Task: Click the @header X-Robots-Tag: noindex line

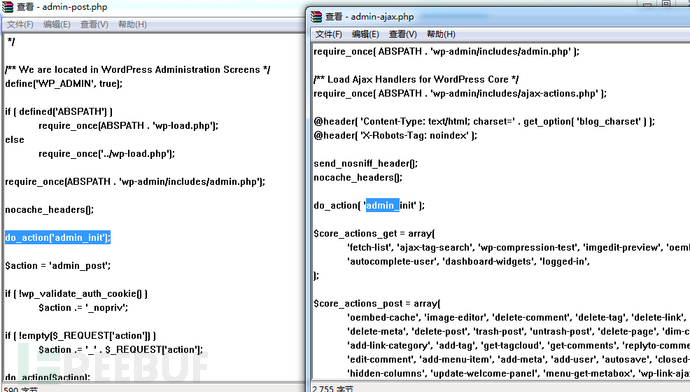Action: (x=395, y=136)
